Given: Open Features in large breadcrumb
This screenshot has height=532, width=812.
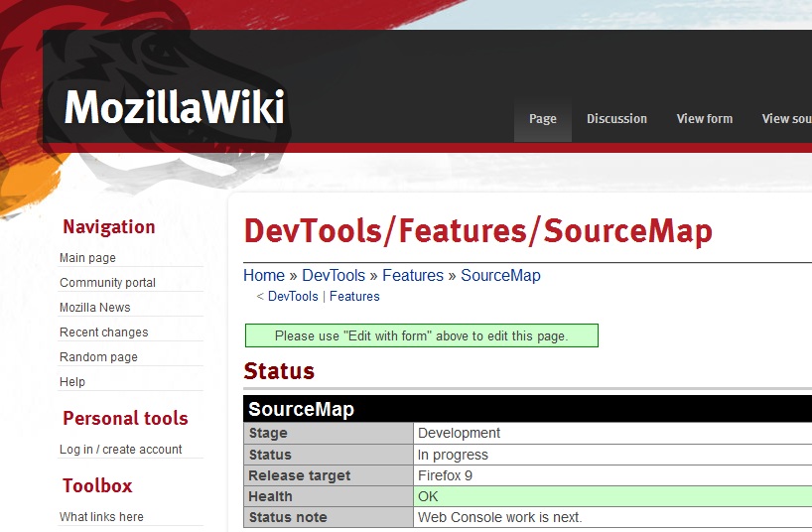Looking at the screenshot, I should 413,275.
